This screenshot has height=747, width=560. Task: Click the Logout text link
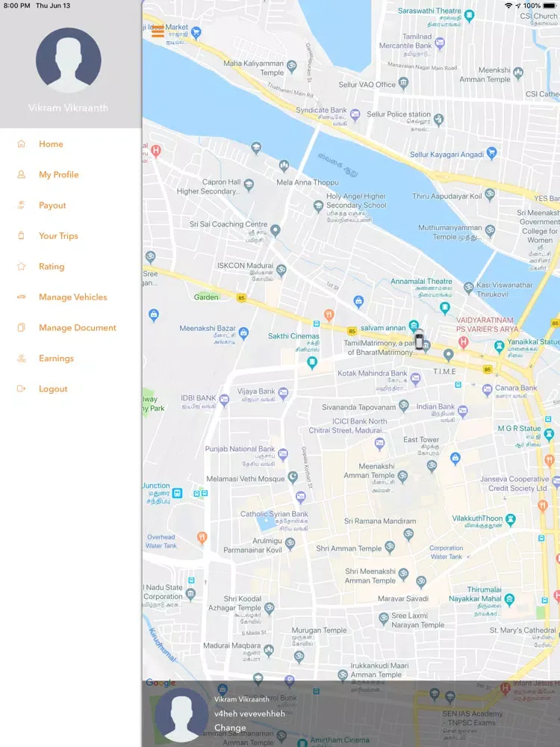(x=53, y=389)
